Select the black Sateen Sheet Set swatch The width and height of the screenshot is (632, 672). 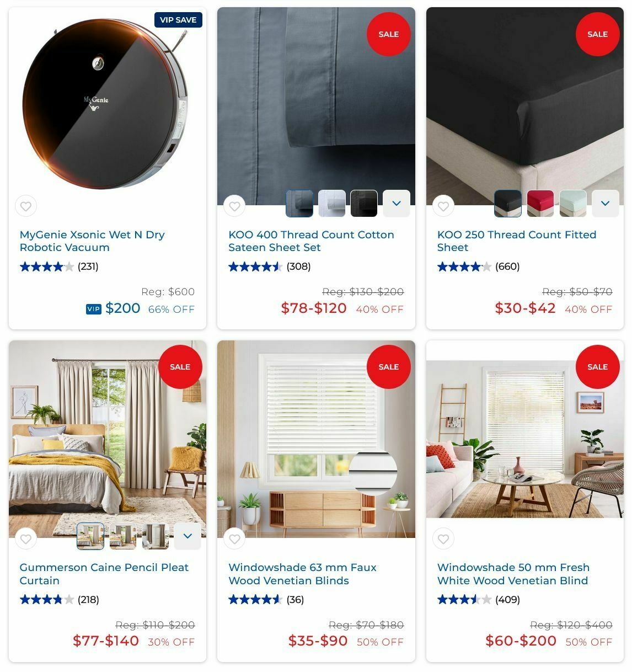364,204
